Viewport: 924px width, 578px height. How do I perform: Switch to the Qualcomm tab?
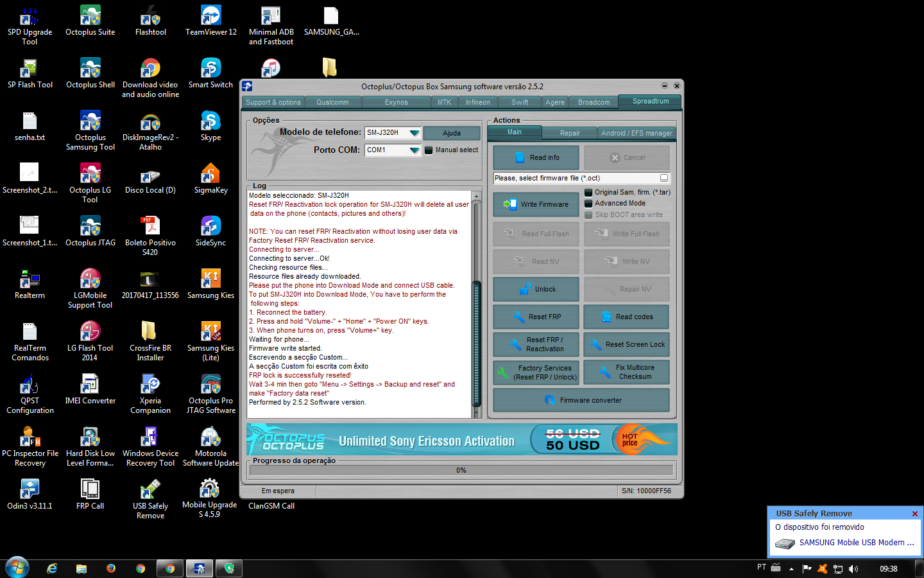click(x=332, y=102)
